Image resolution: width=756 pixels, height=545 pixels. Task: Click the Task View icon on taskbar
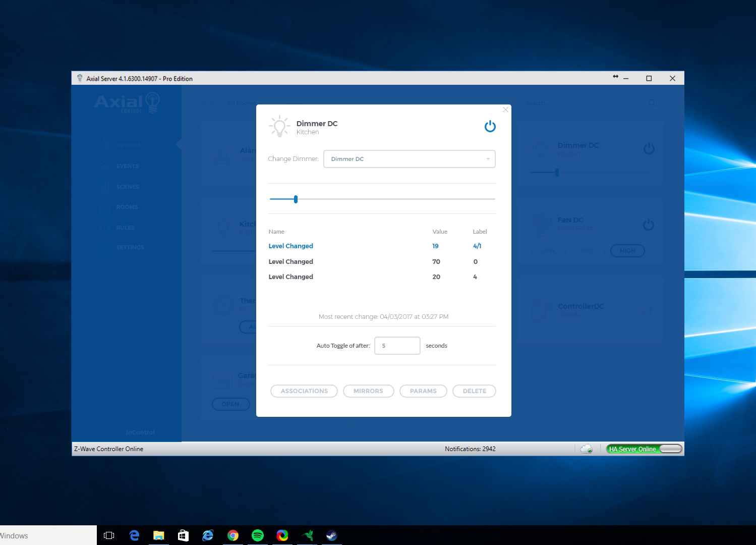[109, 535]
